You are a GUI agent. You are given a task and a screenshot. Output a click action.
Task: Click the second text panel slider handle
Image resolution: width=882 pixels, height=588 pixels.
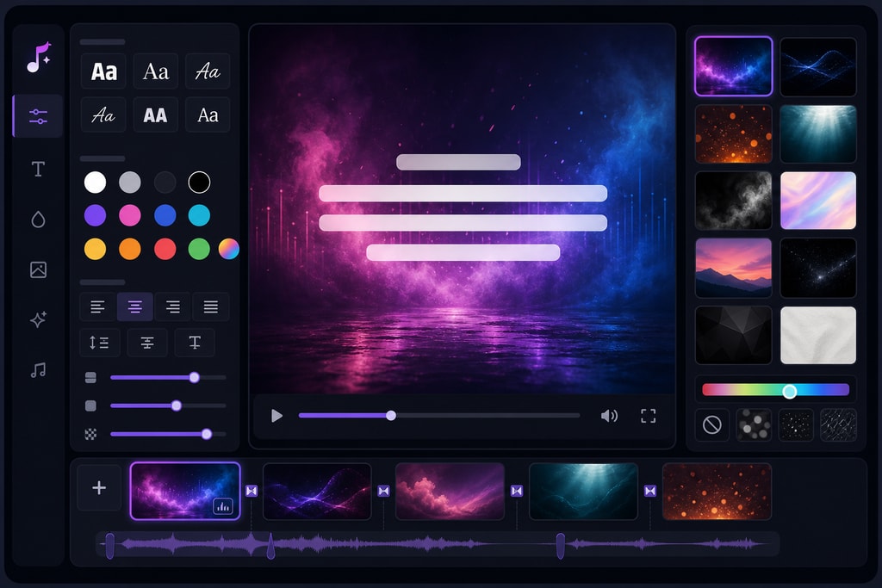[177, 405]
